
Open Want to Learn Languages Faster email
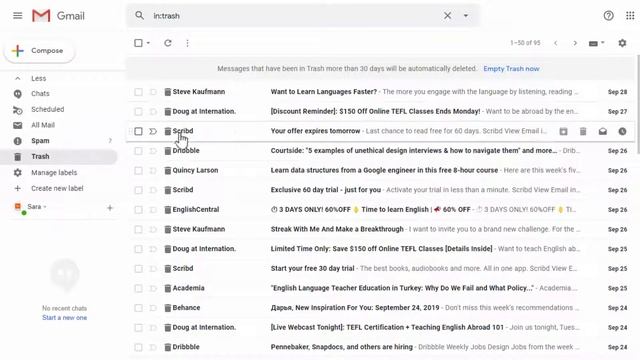pos(324,92)
